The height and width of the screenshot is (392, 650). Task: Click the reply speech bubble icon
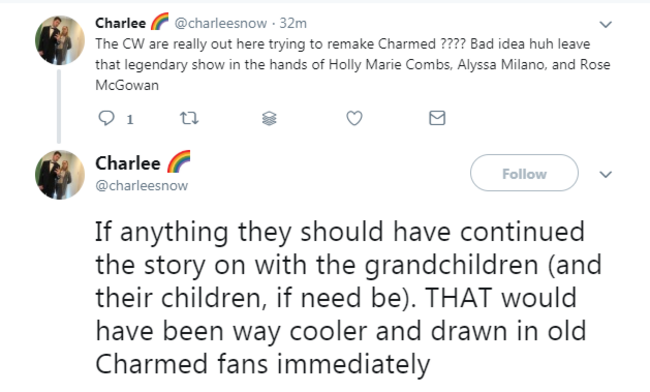click(106, 118)
